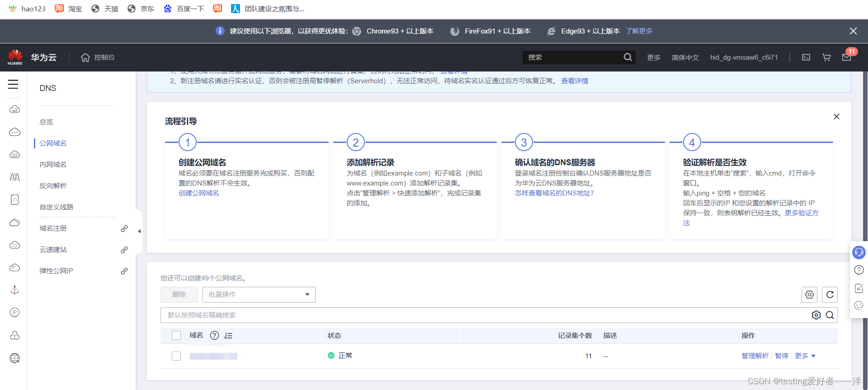The height and width of the screenshot is (390, 868).
Task: Open table column settings gear button
Action: pyautogui.click(x=809, y=295)
